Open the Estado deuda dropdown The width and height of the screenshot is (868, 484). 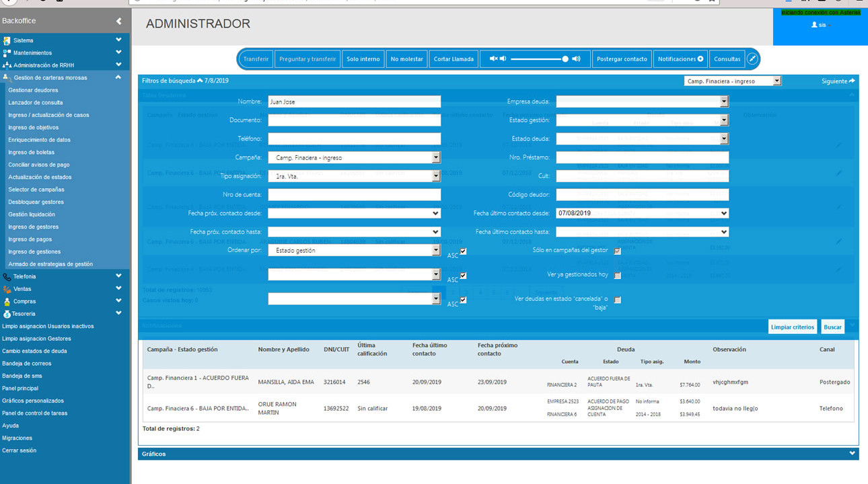tap(724, 138)
